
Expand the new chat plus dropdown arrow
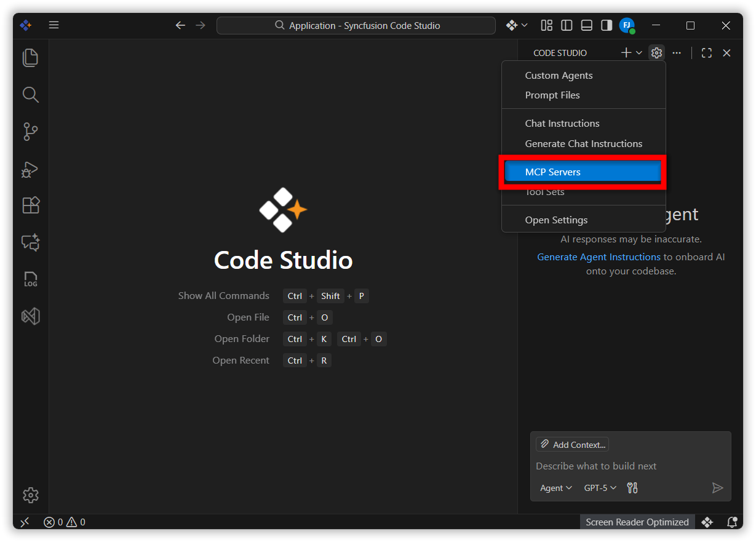(x=639, y=53)
